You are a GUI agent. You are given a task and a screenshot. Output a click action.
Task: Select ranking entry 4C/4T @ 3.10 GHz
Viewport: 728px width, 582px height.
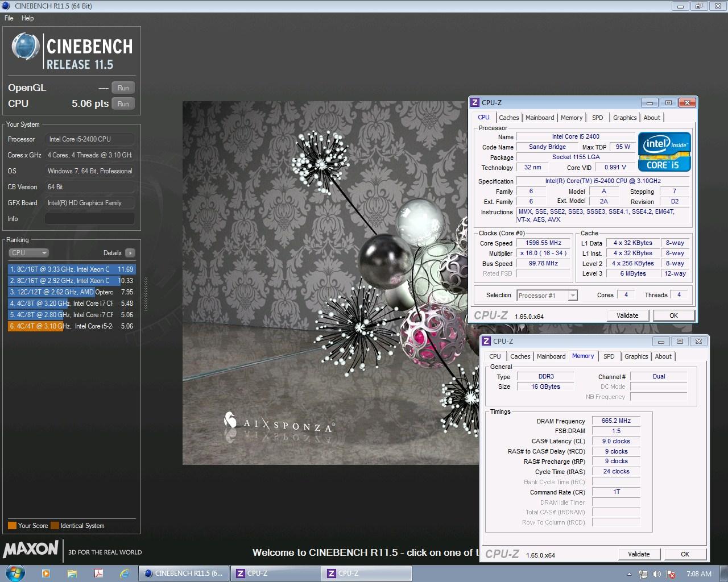(72, 326)
